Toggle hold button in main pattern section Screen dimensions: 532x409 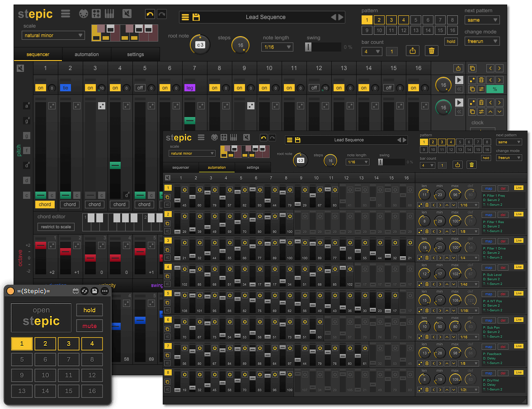pyautogui.click(x=451, y=41)
